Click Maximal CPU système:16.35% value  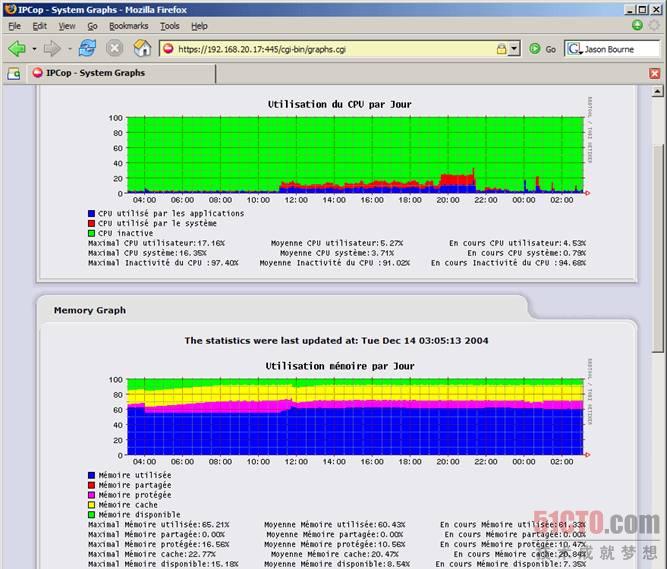147,253
